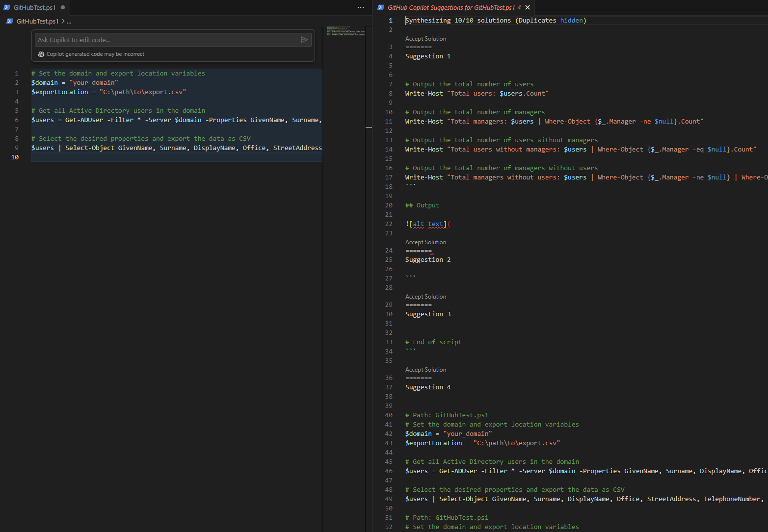Image resolution: width=768 pixels, height=532 pixels.
Task: Accept Solution for Suggestion 4
Action: pos(425,370)
